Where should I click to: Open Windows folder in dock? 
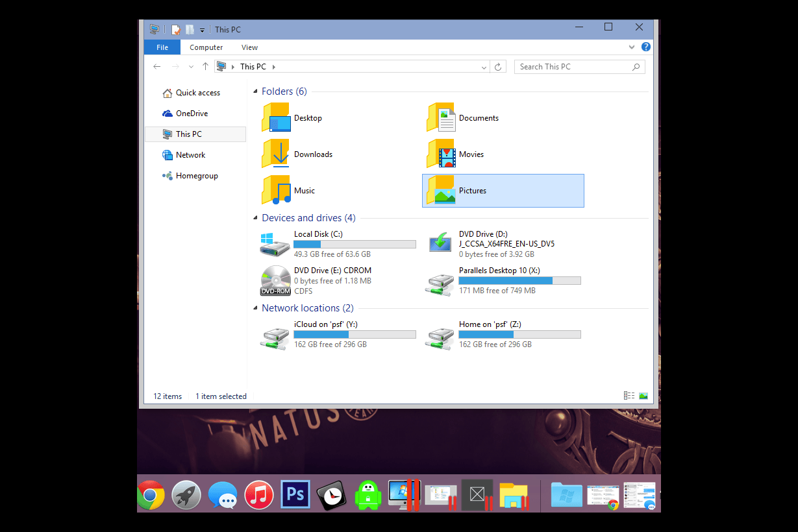(566, 495)
